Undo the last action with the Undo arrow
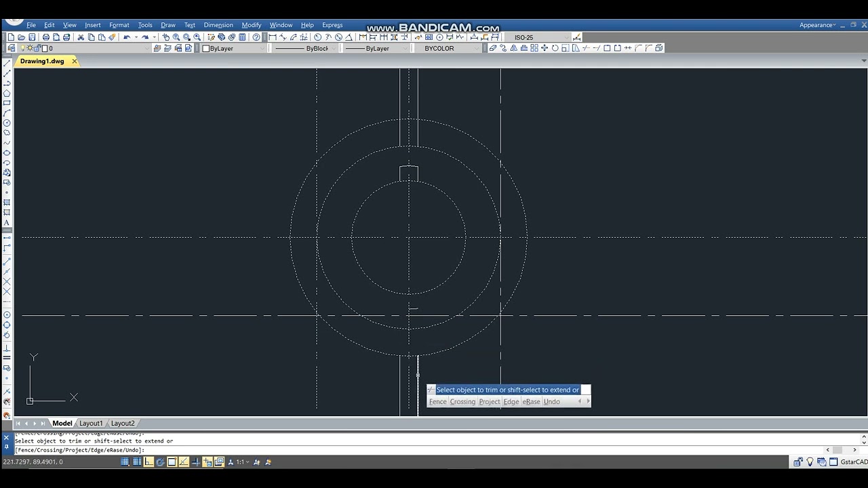The image size is (868, 488). (x=127, y=37)
